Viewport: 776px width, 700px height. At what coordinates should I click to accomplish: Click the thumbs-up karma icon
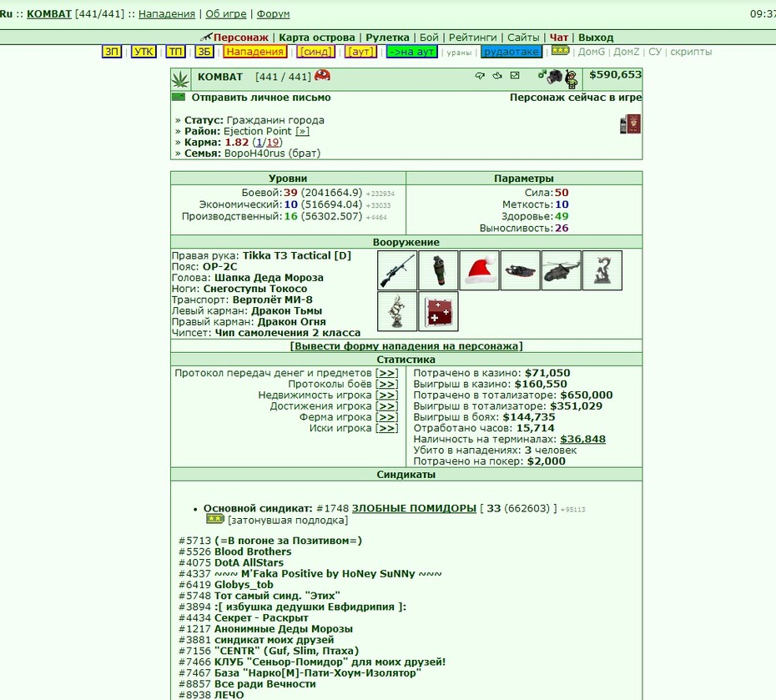(x=497, y=76)
